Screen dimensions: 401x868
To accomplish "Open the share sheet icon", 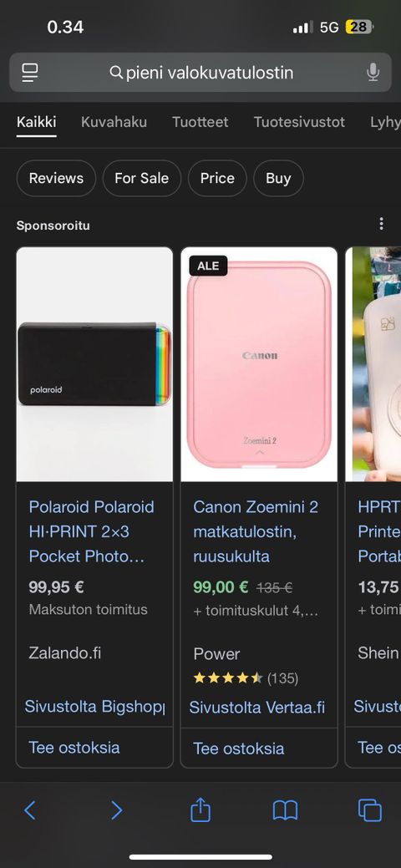I will tap(200, 810).
